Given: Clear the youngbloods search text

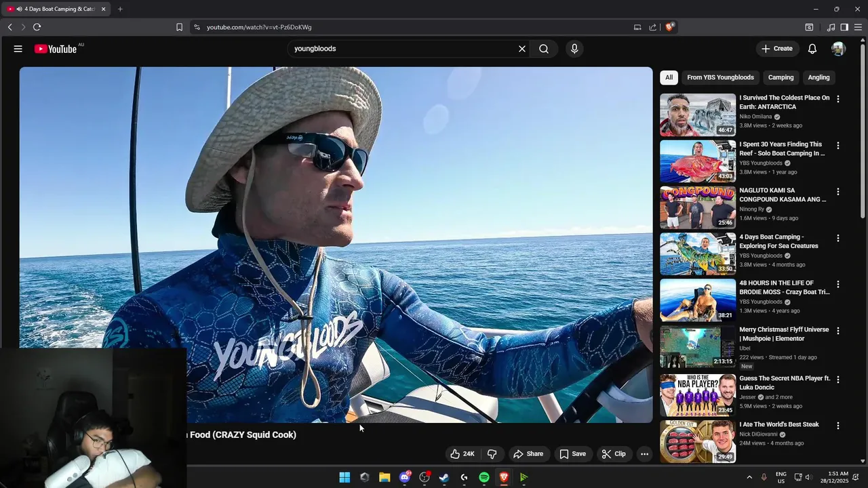Looking at the screenshot, I should (x=522, y=49).
